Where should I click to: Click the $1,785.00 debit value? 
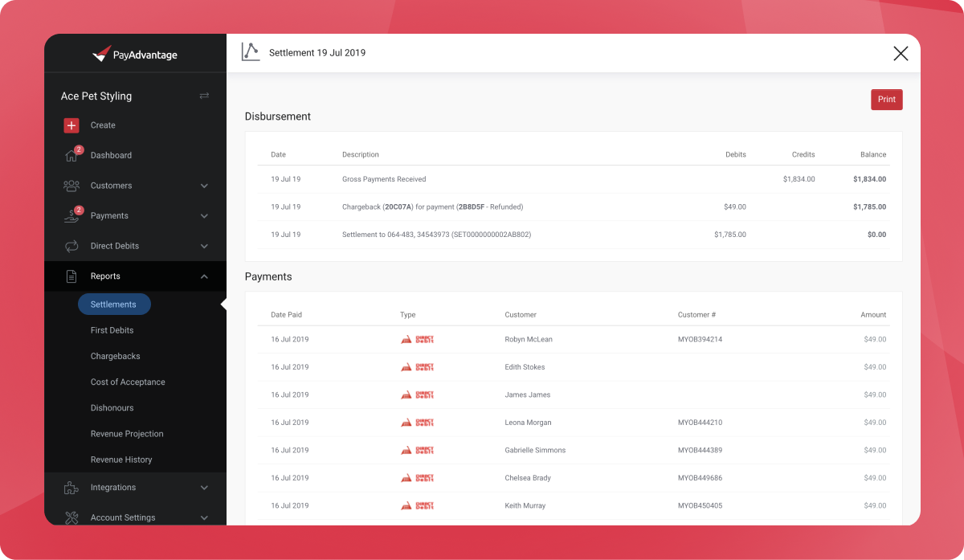(x=730, y=235)
